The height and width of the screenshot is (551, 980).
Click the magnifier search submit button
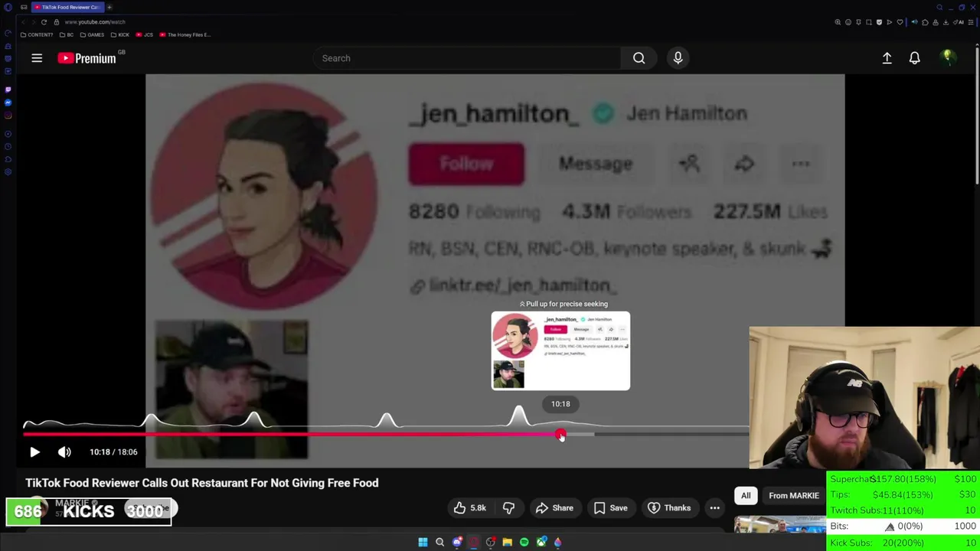pos(639,58)
